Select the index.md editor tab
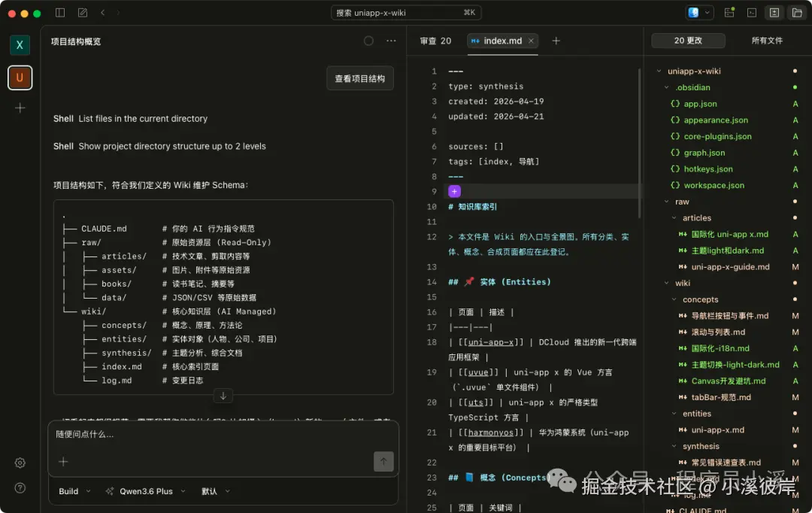The image size is (812, 513). (502, 41)
